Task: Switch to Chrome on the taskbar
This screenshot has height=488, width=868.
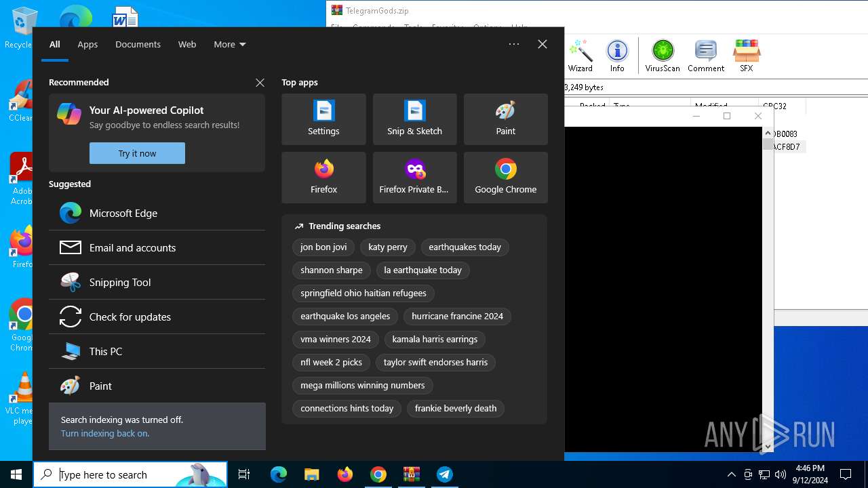Action: 378,474
